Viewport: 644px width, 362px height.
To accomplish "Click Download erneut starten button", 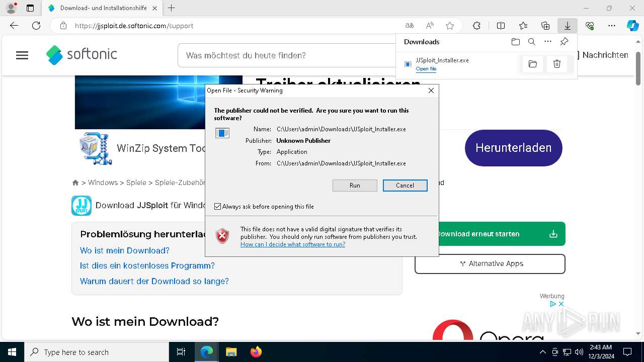I will [x=490, y=234].
